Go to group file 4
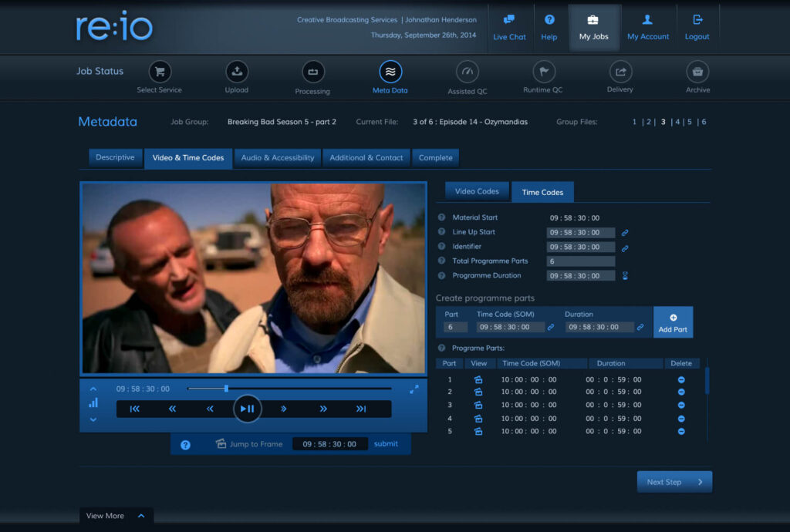790x532 pixels. [677, 122]
